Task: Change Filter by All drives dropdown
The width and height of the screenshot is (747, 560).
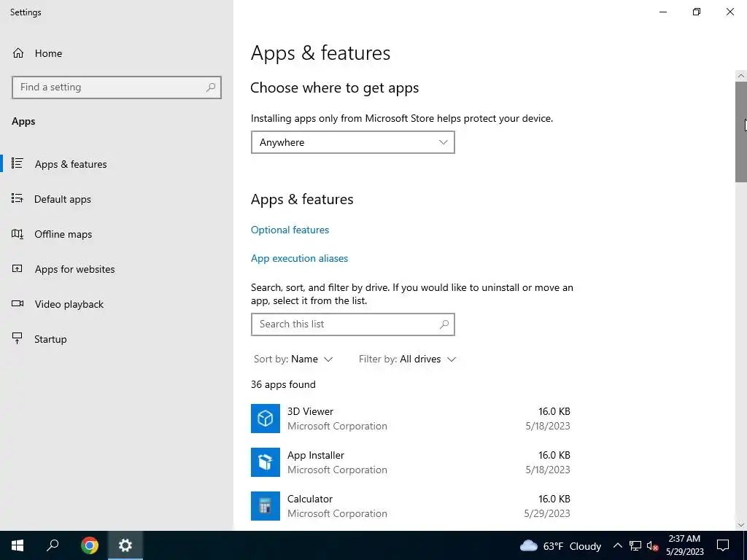Action: click(407, 359)
